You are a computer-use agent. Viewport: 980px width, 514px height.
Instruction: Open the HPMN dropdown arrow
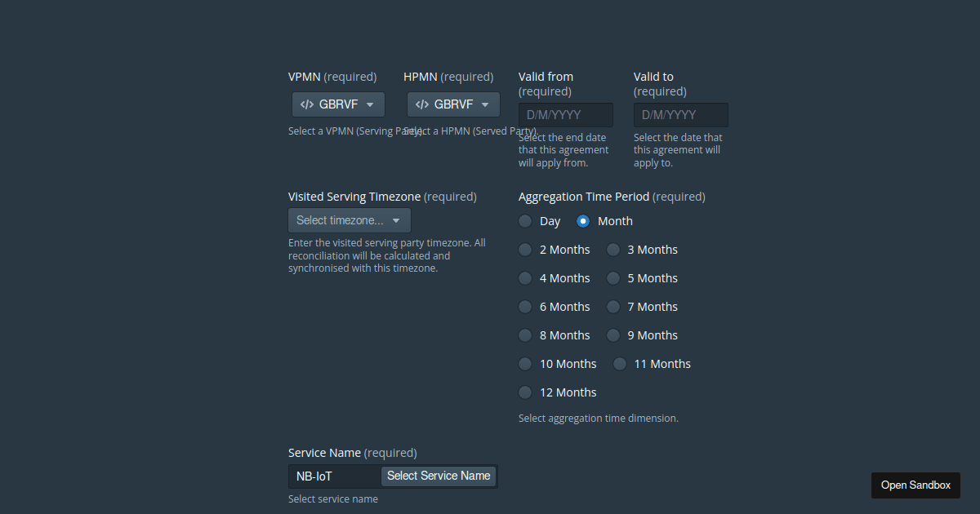(485, 104)
